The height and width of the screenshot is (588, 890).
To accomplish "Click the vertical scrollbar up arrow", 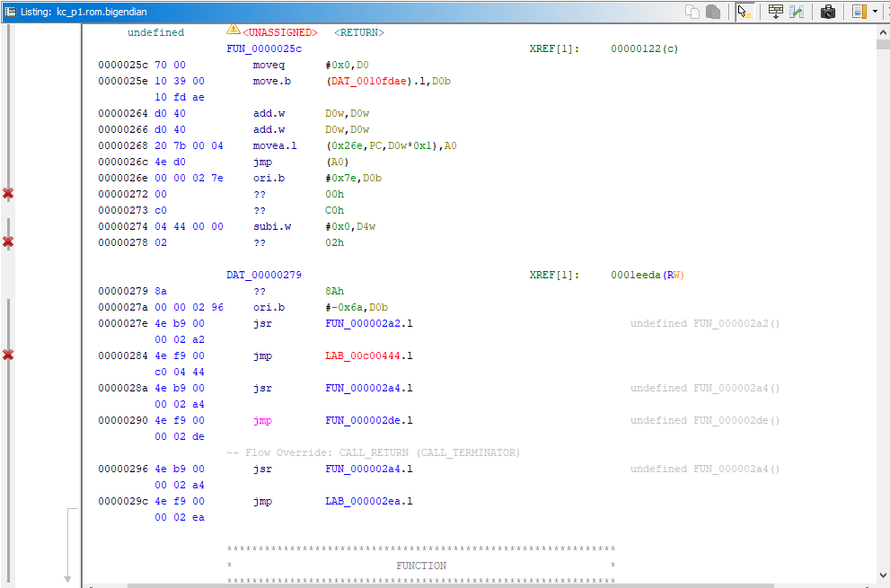I will pos(883,32).
